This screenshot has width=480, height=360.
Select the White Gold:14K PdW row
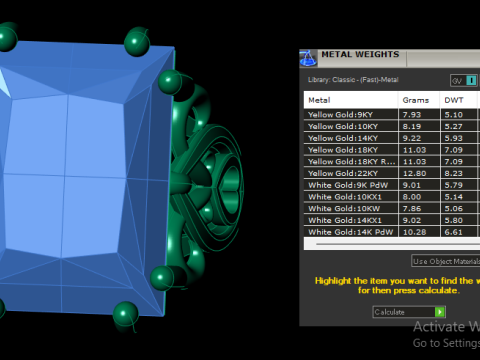[x=392, y=232]
